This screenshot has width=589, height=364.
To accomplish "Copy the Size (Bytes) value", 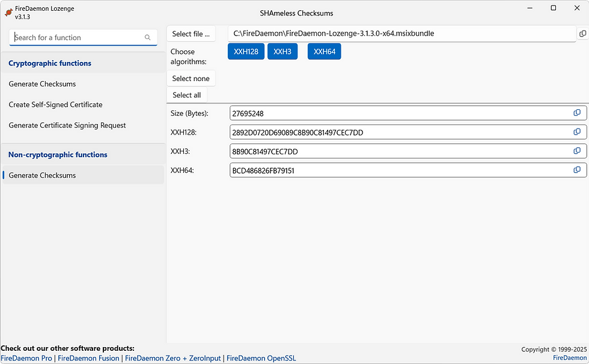I will [x=577, y=113].
